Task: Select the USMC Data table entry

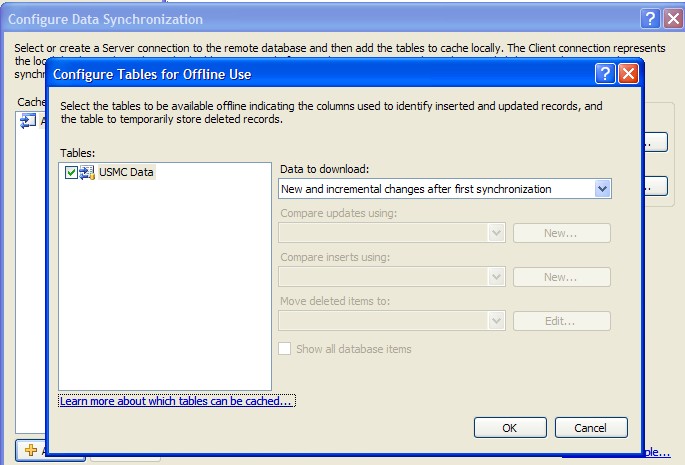Action: pyautogui.click(x=127, y=173)
